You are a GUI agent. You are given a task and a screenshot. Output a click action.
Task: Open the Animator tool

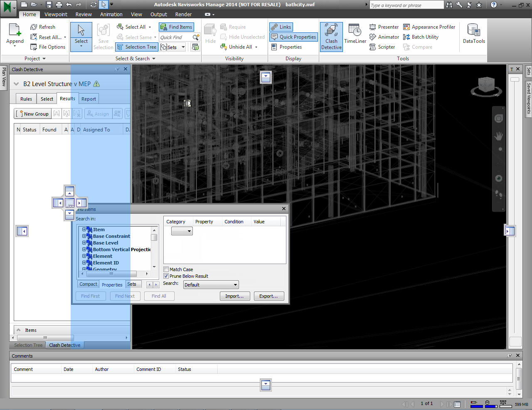(384, 37)
